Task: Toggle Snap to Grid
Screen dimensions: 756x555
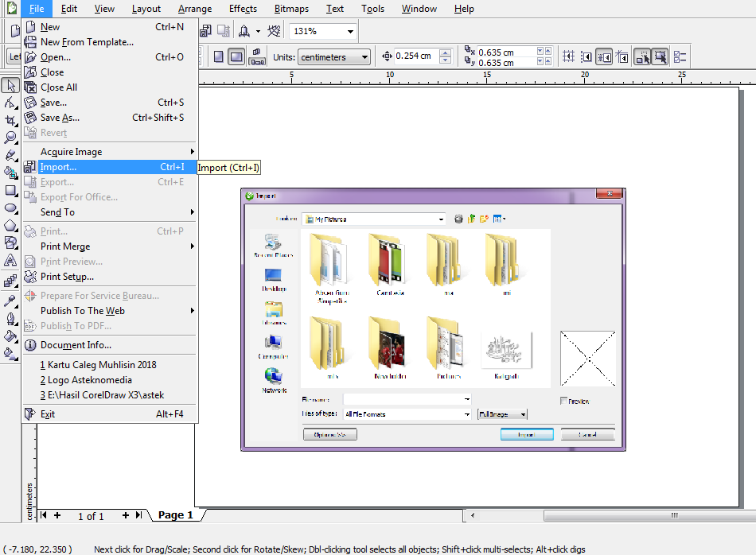Action: tap(568, 56)
